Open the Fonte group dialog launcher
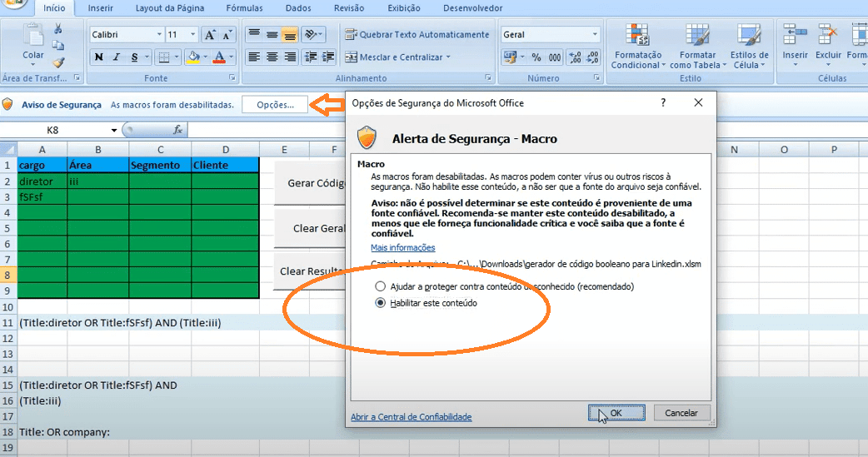Viewport: 868px width, 457px height. [x=232, y=78]
